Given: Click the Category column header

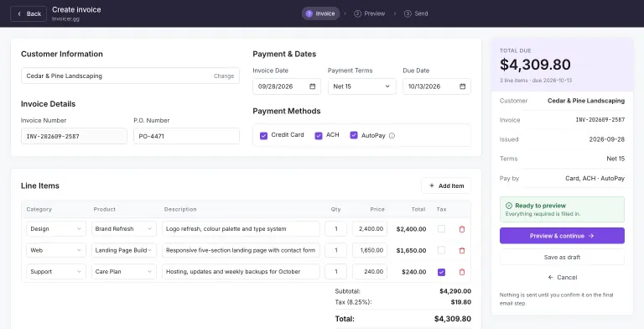Looking at the screenshot, I should coord(39,209).
